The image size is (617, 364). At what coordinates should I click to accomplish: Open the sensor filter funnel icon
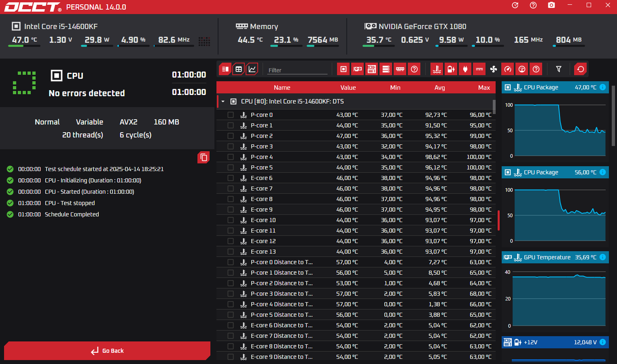pyautogui.click(x=558, y=69)
